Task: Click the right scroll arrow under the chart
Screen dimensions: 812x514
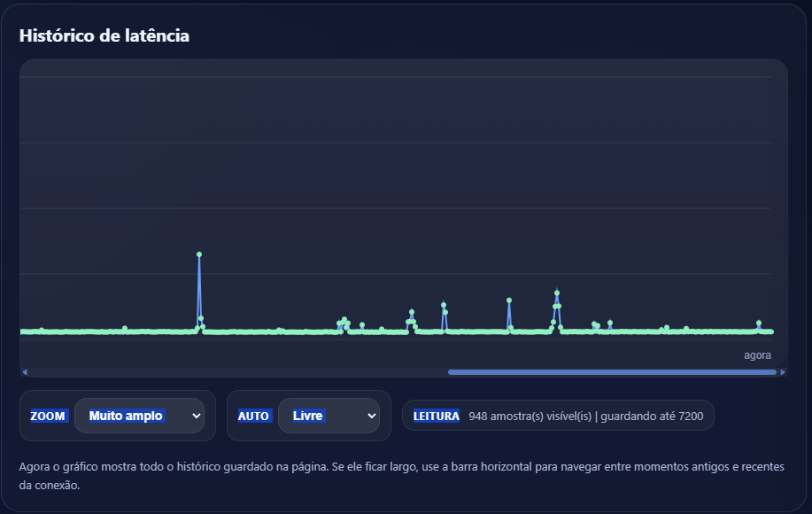Action: 782,372
